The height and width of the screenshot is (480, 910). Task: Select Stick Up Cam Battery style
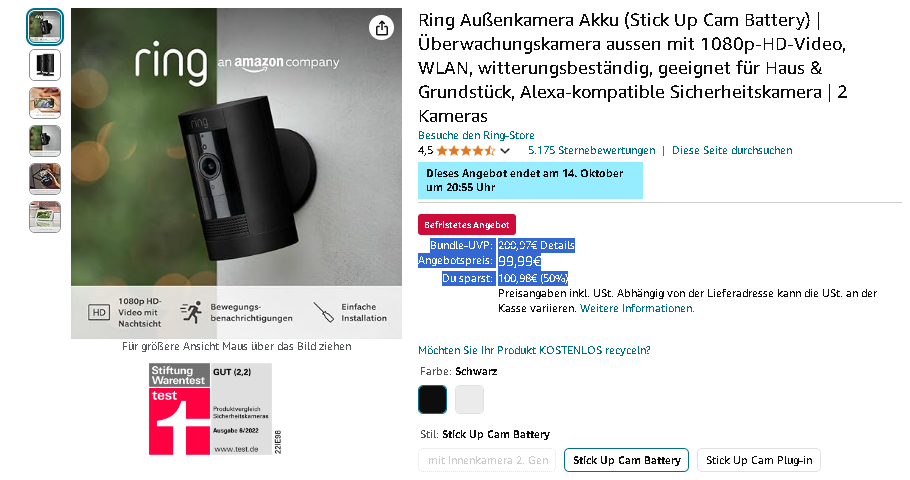pos(626,460)
